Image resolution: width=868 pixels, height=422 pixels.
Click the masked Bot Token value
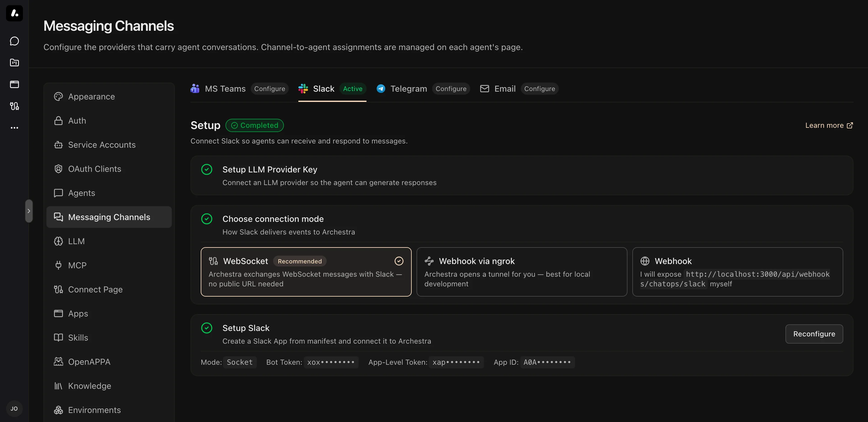pyautogui.click(x=331, y=362)
